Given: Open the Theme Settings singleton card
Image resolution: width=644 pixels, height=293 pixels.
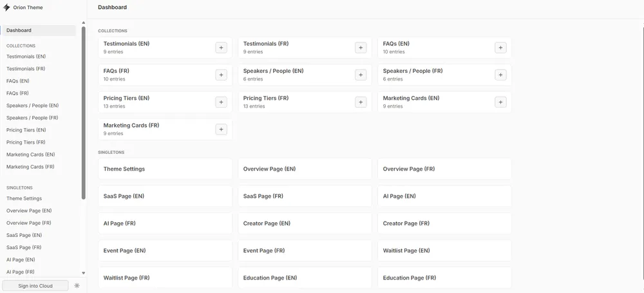Looking at the screenshot, I should pos(165,169).
